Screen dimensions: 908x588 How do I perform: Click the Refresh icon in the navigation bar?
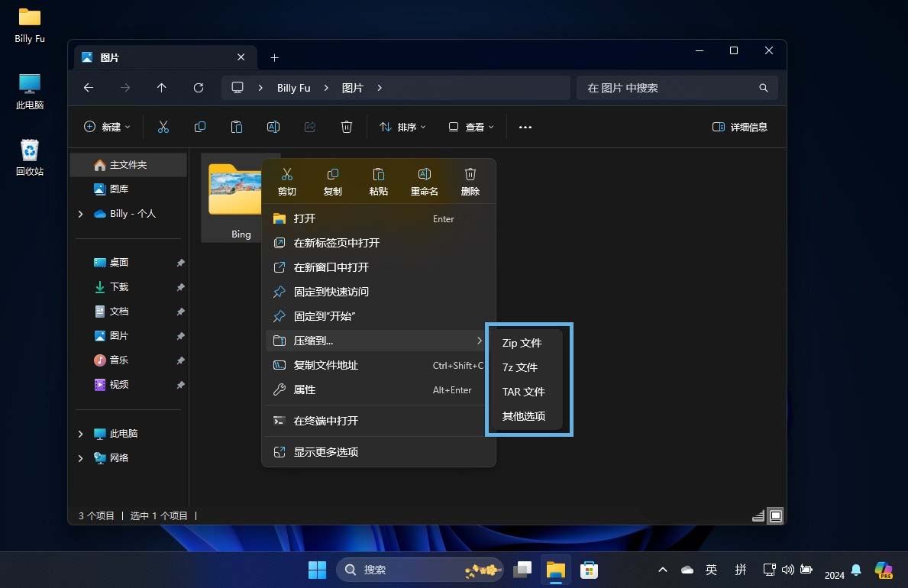click(x=199, y=88)
